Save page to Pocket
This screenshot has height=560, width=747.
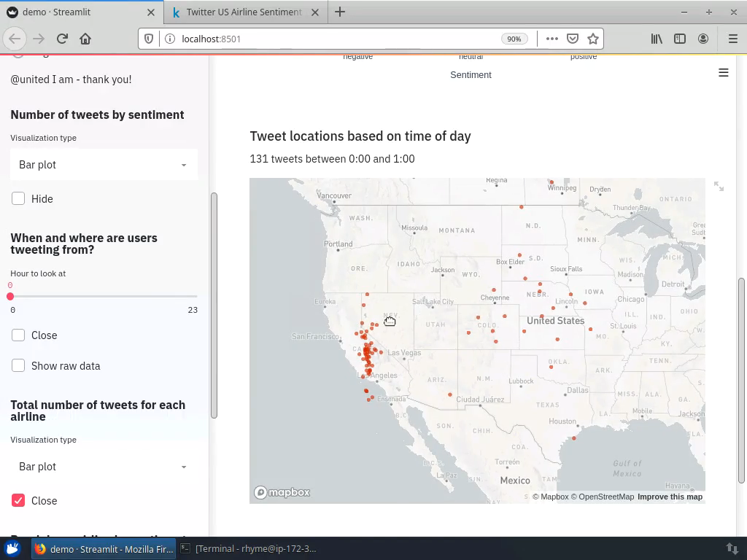(x=573, y=39)
